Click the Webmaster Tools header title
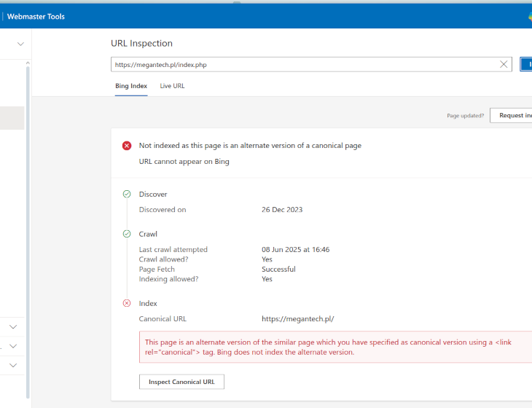The height and width of the screenshot is (408, 532). click(x=36, y=17)
